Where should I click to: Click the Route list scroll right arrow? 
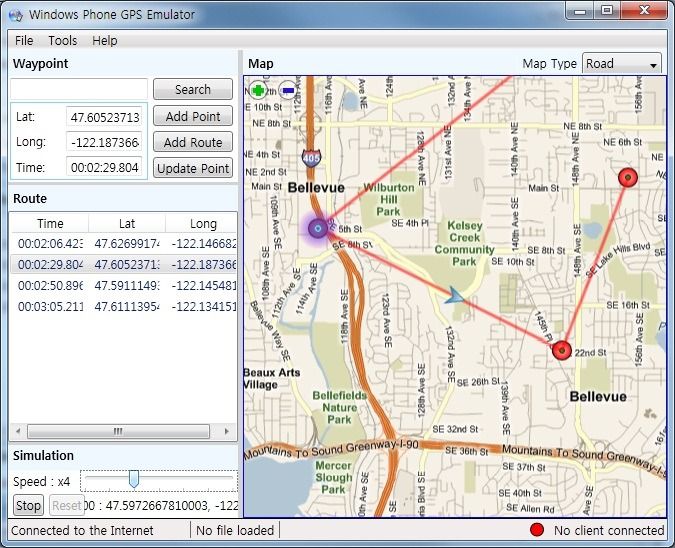pos(226,431)
